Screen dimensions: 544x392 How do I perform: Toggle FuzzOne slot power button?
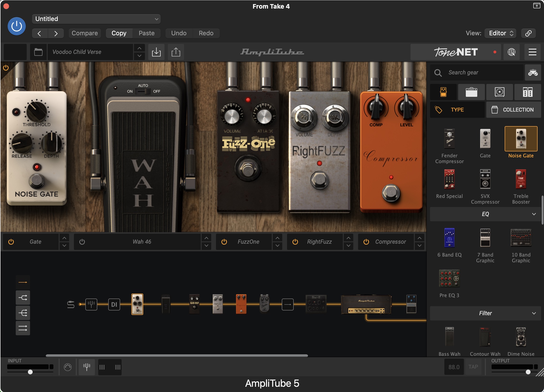coord(224,242)
